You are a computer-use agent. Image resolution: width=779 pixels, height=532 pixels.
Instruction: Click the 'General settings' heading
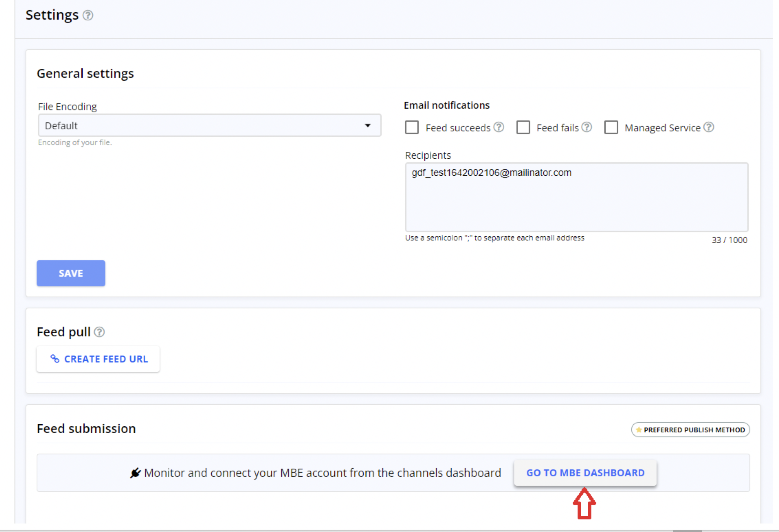85,73
